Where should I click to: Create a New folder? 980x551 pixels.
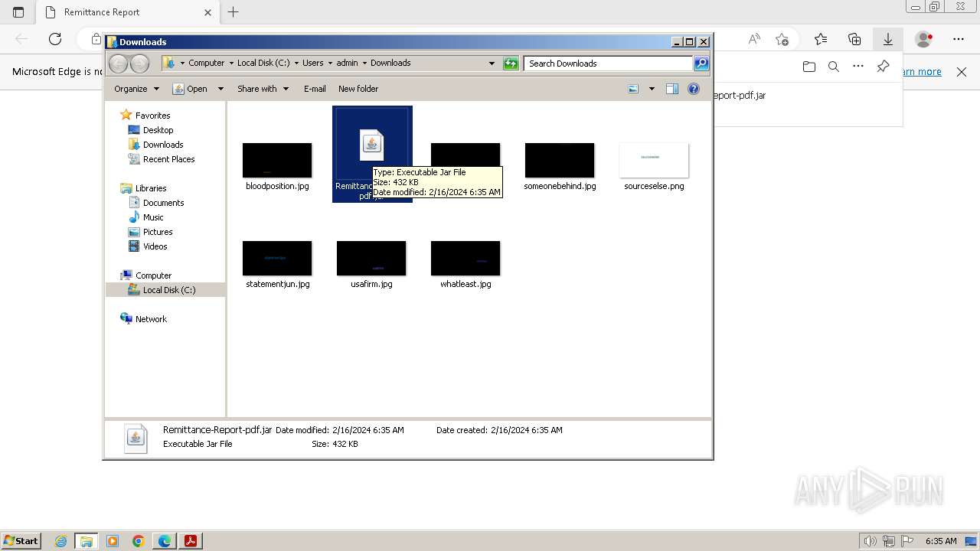tap(358, 89)
